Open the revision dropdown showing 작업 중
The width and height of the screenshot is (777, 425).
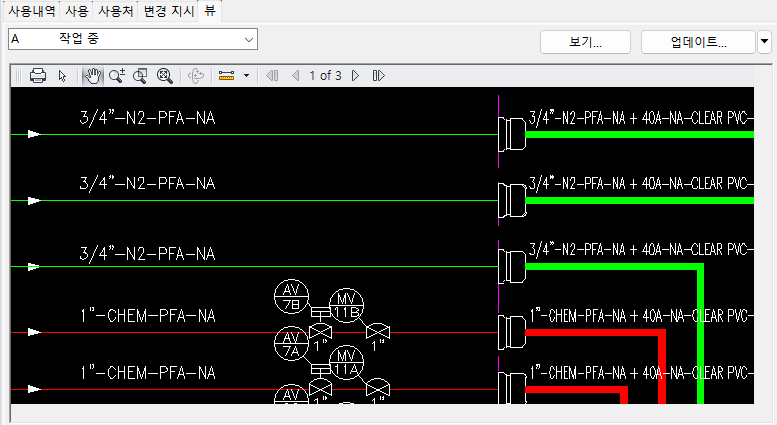coord(133,39)
